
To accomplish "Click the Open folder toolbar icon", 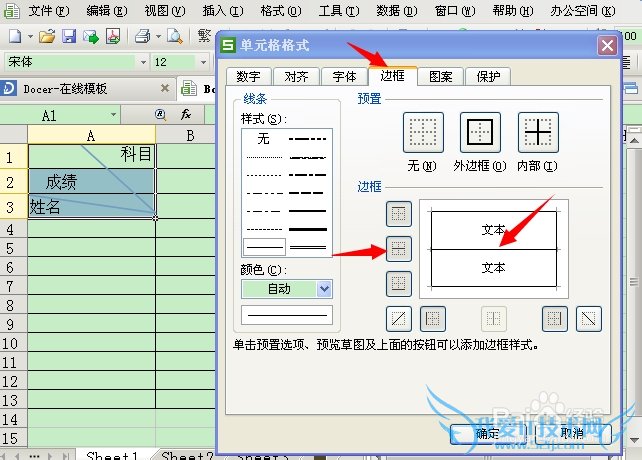I will pos(47,36).
